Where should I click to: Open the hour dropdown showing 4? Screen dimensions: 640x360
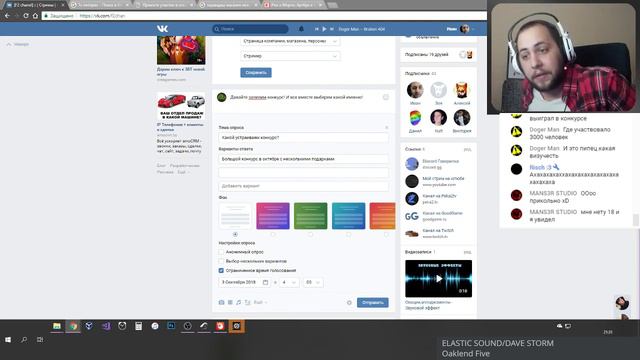click(x=289, y=282)
